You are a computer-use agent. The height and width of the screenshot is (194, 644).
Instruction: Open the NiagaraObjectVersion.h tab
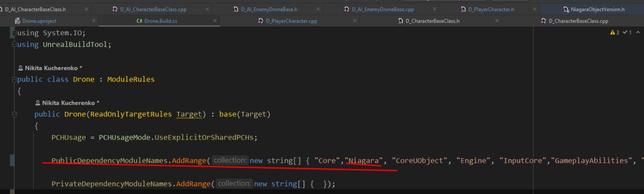592,9
